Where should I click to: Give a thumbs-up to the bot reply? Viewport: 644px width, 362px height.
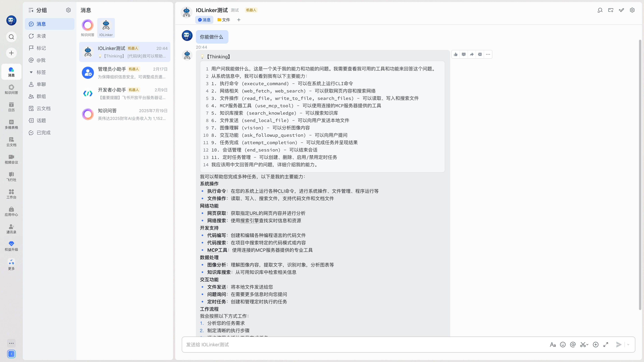click(455, 54)
